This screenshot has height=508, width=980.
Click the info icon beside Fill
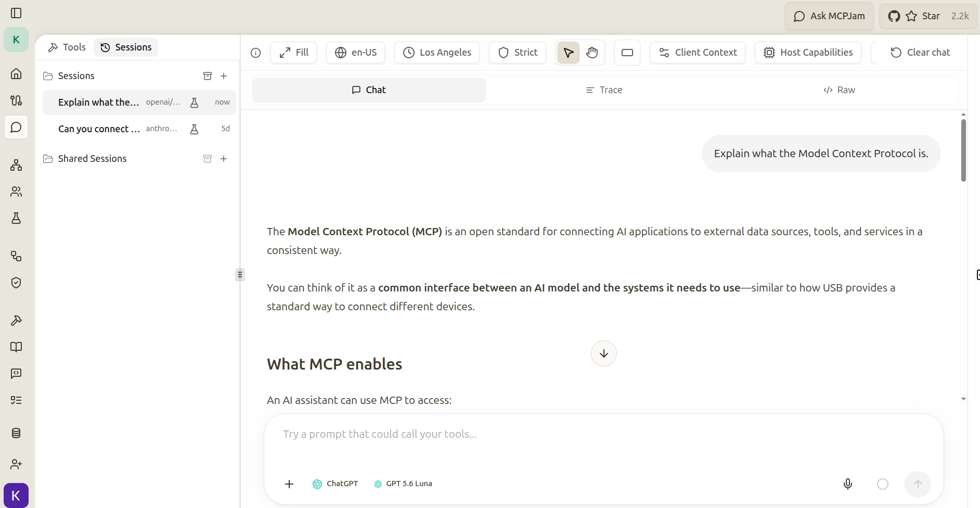pos(255,53)
